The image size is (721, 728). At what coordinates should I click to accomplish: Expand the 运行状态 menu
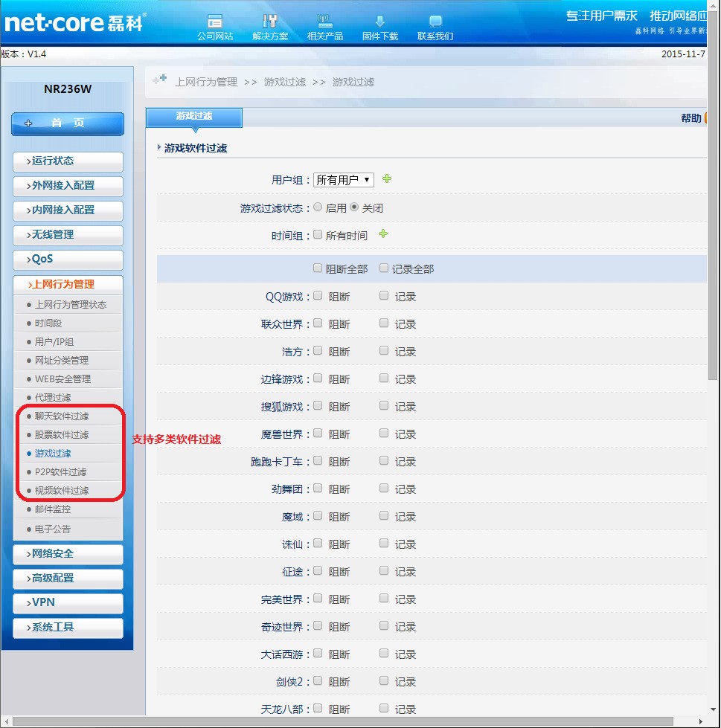point(68,161)
